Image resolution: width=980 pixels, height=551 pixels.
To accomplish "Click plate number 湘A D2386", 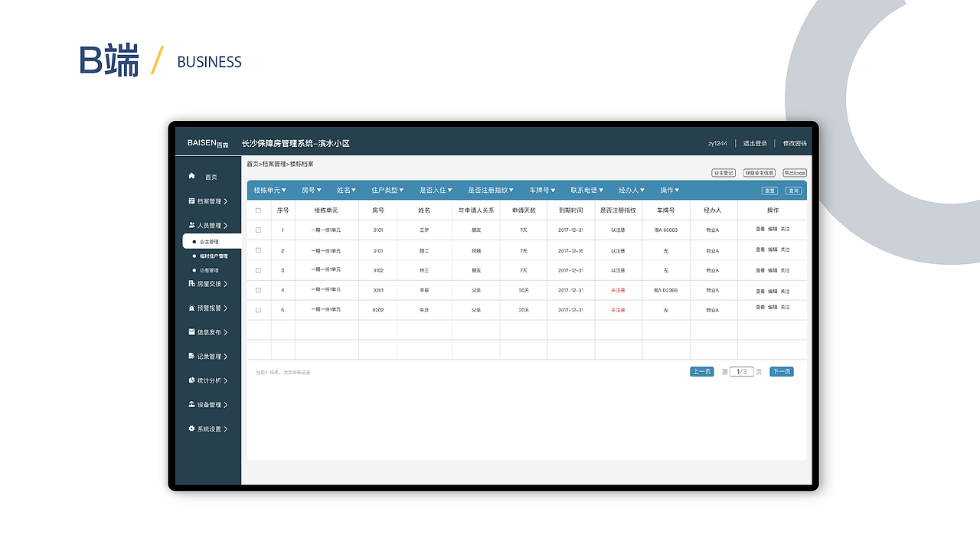I will (666, 290).
